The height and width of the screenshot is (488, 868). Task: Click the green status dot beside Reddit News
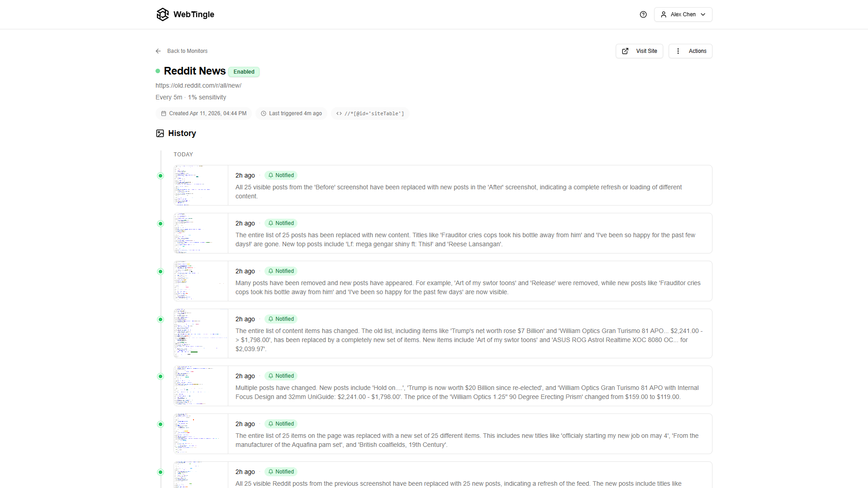[158, 71]
